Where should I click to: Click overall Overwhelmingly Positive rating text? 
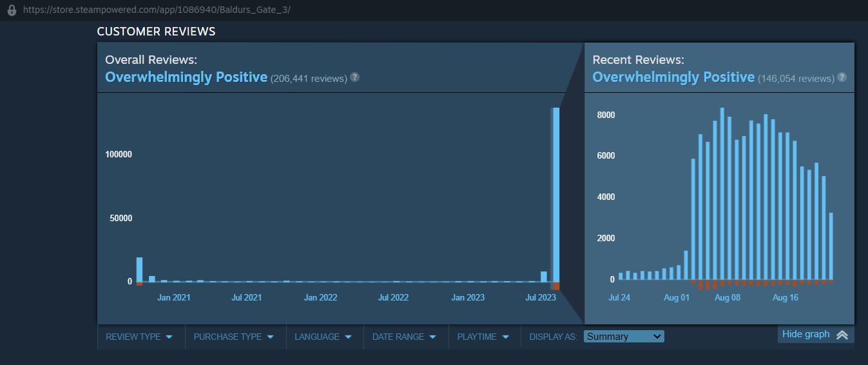pos(186,77)
